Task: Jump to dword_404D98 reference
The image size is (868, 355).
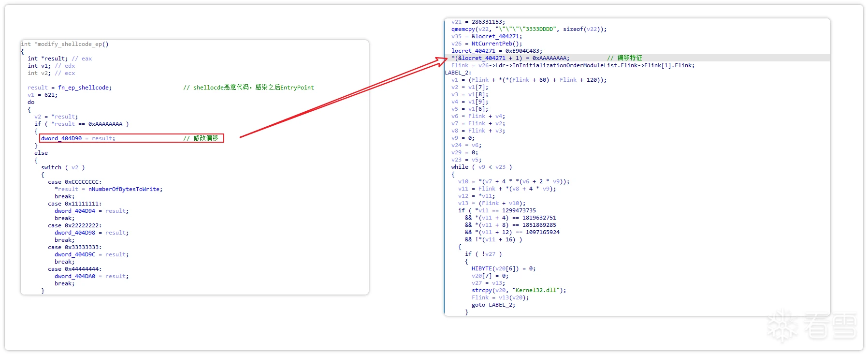Action: point(75,233)
